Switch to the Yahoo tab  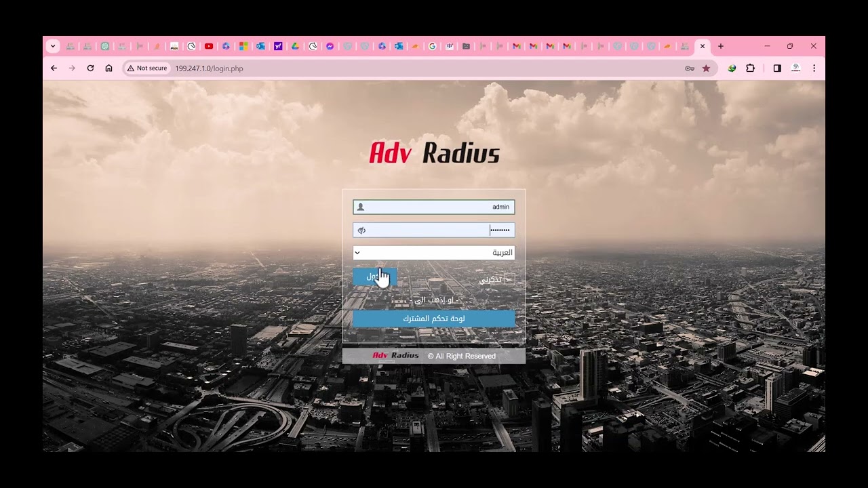click(278, 46)
